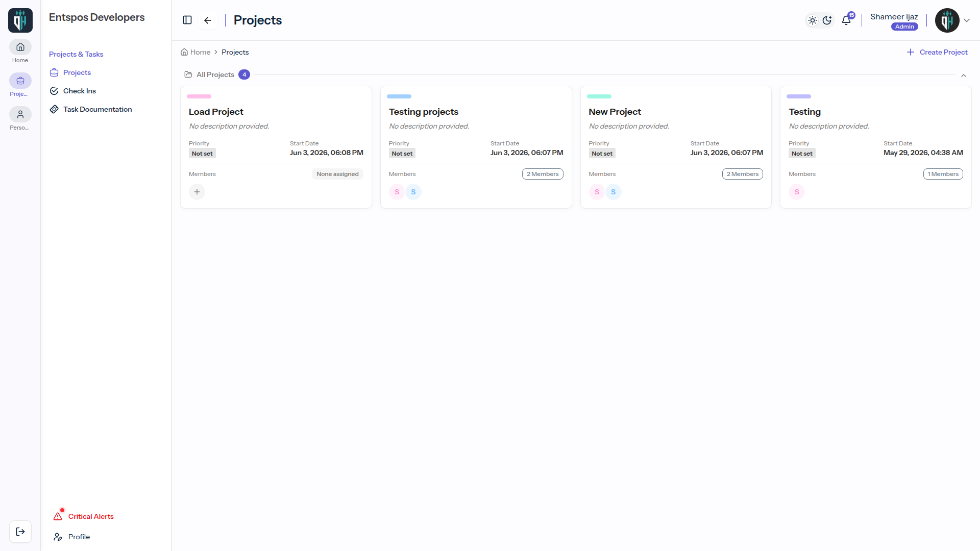Click the S avatar on Testing card
980x551 pixels.
pyautogui.click(x=797, y=192)
